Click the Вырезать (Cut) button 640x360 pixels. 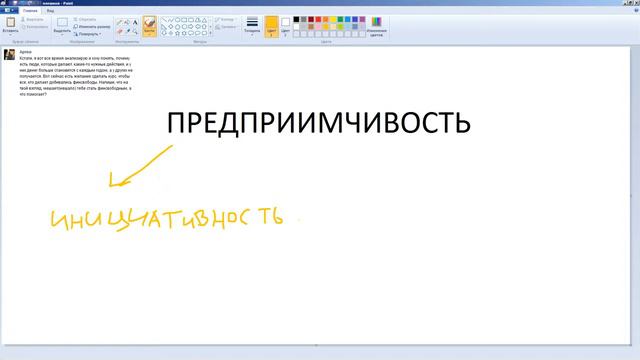click(32, 19)
